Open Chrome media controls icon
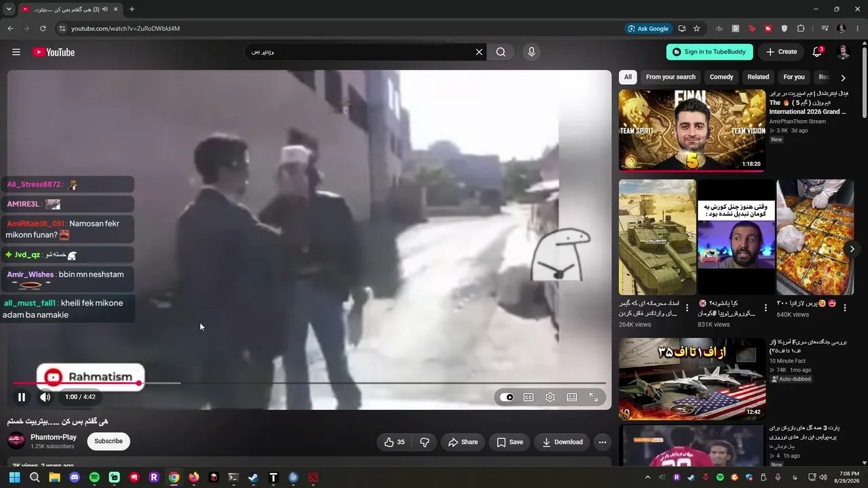 tap(825, 28)
